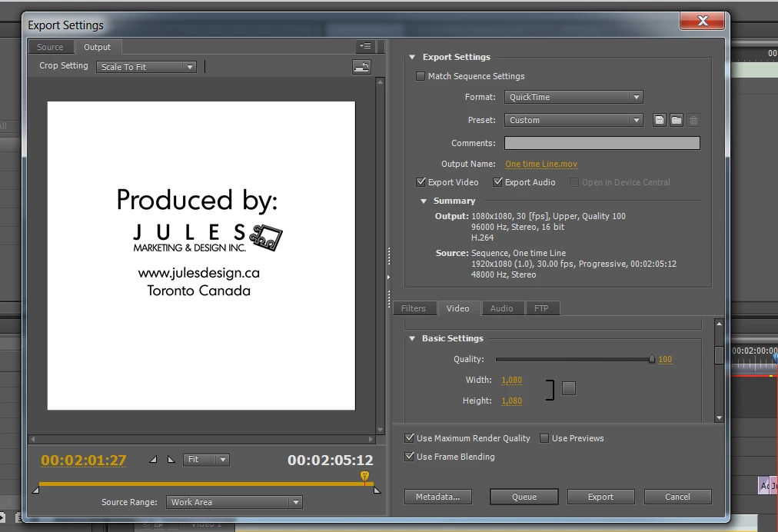Open the Source Range Work Area dropdown
This screenshot has height=532, width=778.
coord(234,502)
